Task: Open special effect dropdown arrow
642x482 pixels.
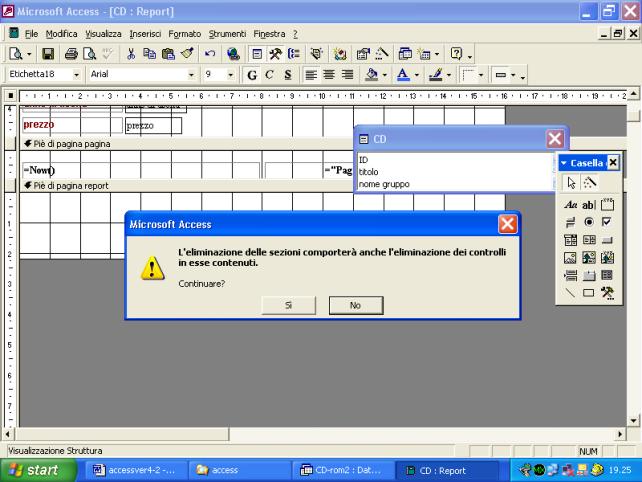Action: click(513, 75)
